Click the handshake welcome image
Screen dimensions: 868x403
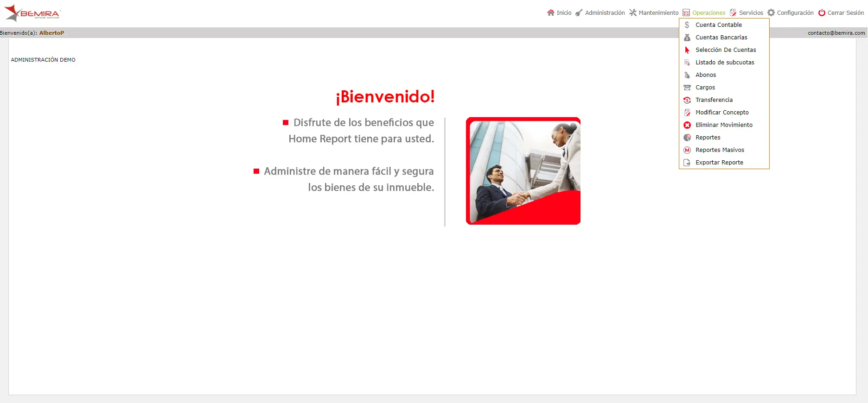523,171
